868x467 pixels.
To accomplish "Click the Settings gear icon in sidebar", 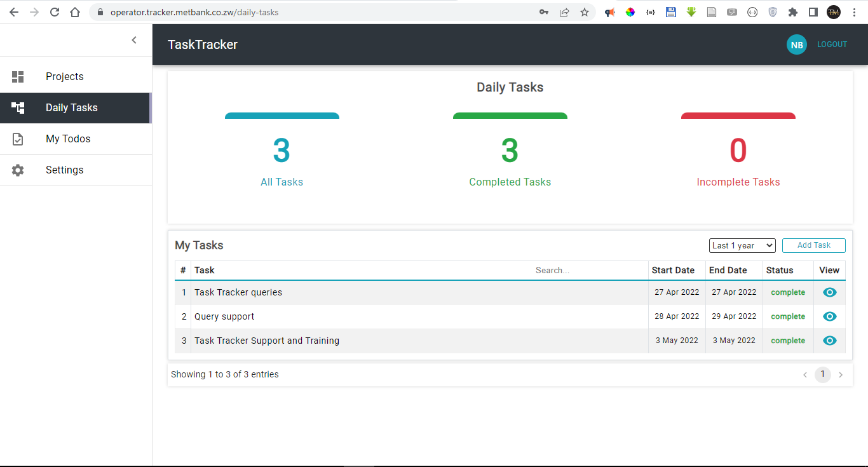I will (x=18, y=170).
